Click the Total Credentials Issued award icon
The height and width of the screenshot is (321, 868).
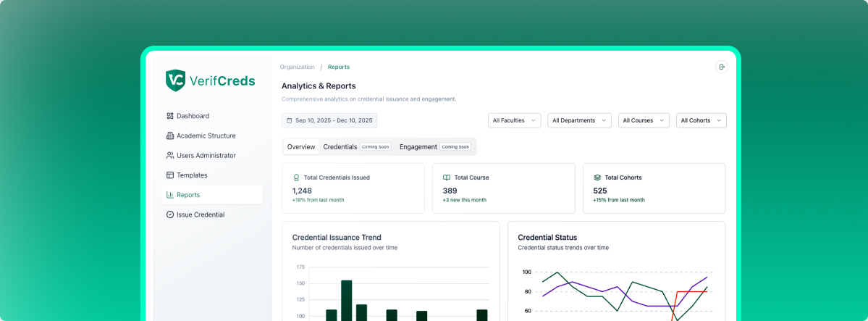(296, 178)
